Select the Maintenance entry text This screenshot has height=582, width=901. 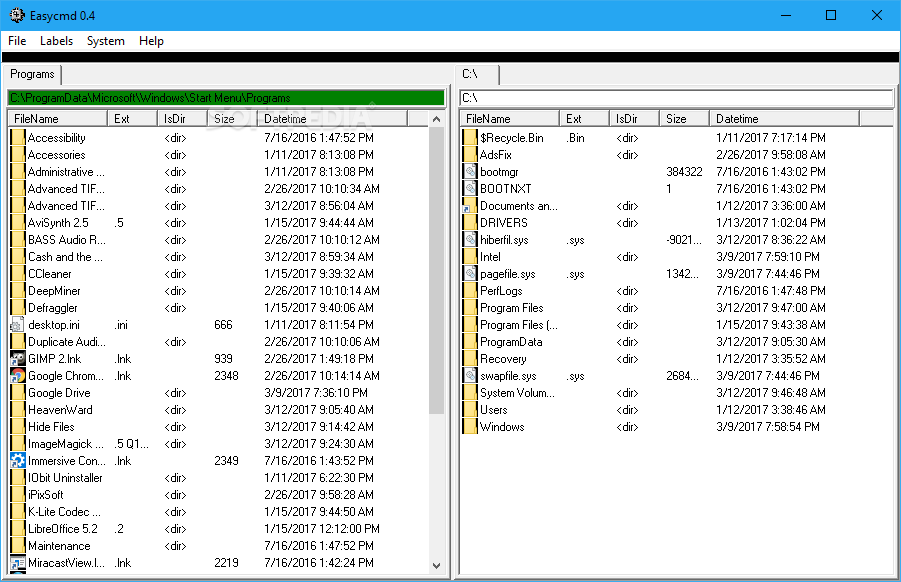59,546
